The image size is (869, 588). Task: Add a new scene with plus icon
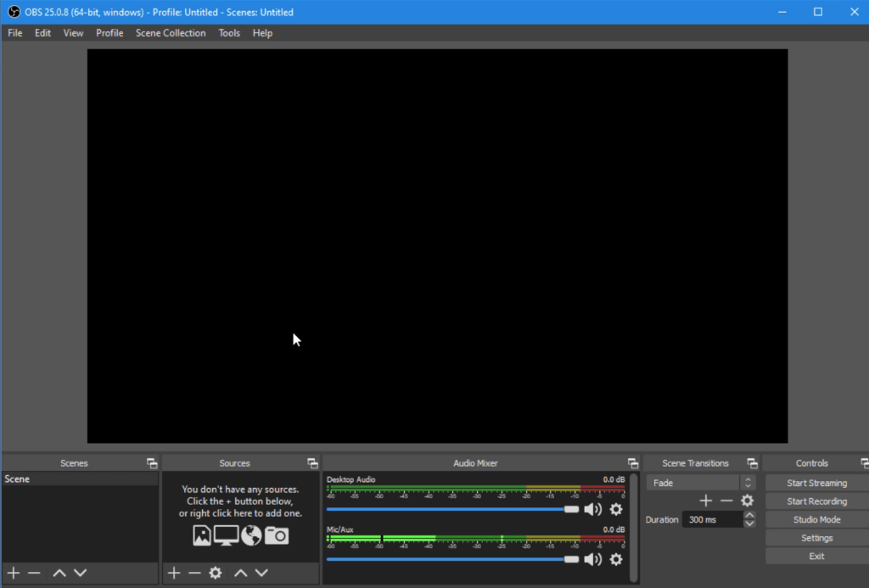tap(14, 573)
